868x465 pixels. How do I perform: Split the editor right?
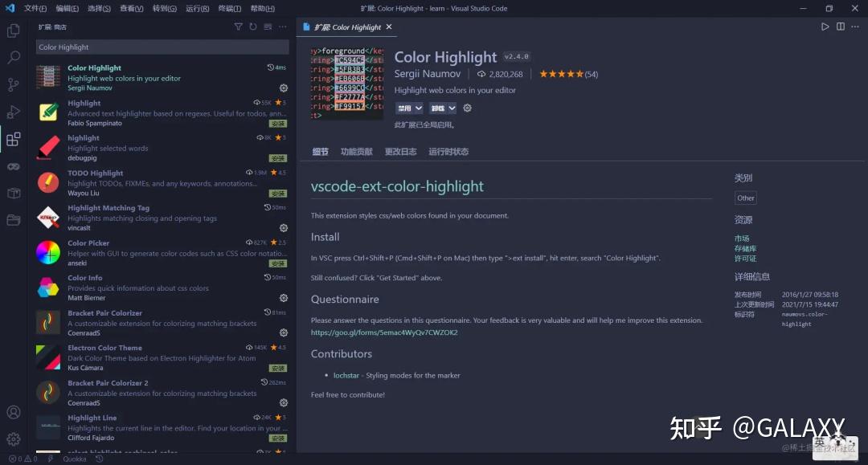(x=841, y=27)
